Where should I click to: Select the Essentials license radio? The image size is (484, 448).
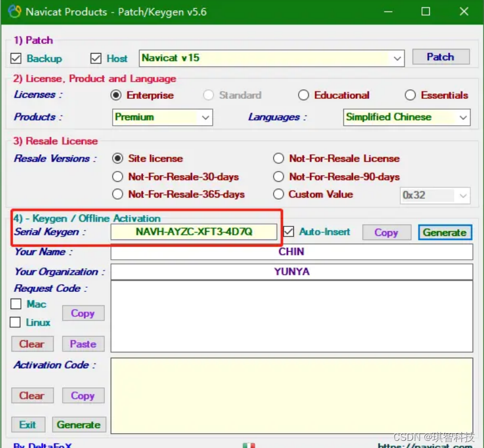click(410, 95)
